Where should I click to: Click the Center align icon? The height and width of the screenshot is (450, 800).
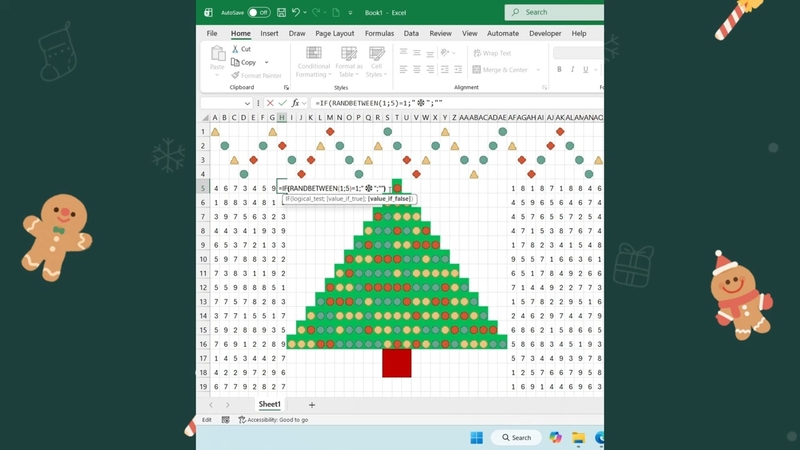pos(417,69)
